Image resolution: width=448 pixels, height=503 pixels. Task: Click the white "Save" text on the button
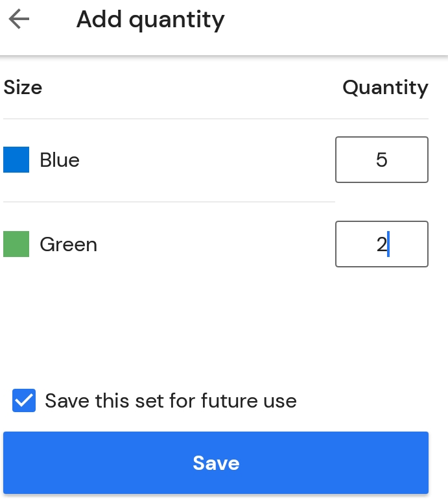(216, 463)
